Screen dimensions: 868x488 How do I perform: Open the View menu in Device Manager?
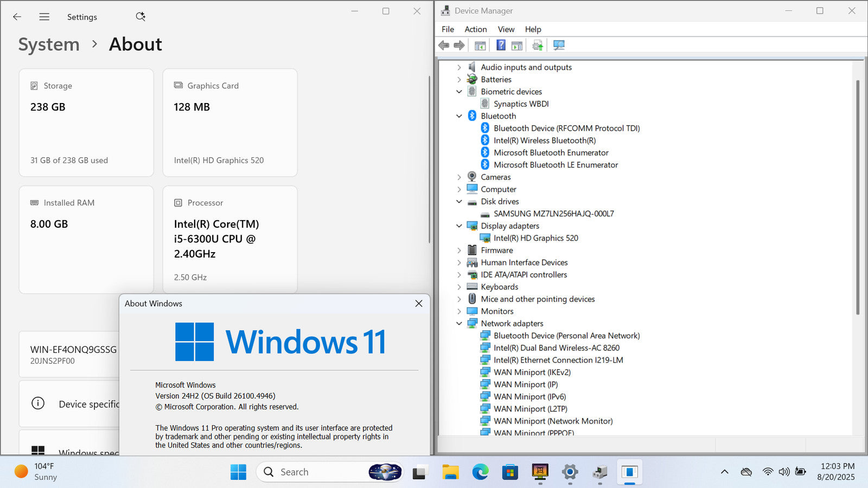(506, 29)
